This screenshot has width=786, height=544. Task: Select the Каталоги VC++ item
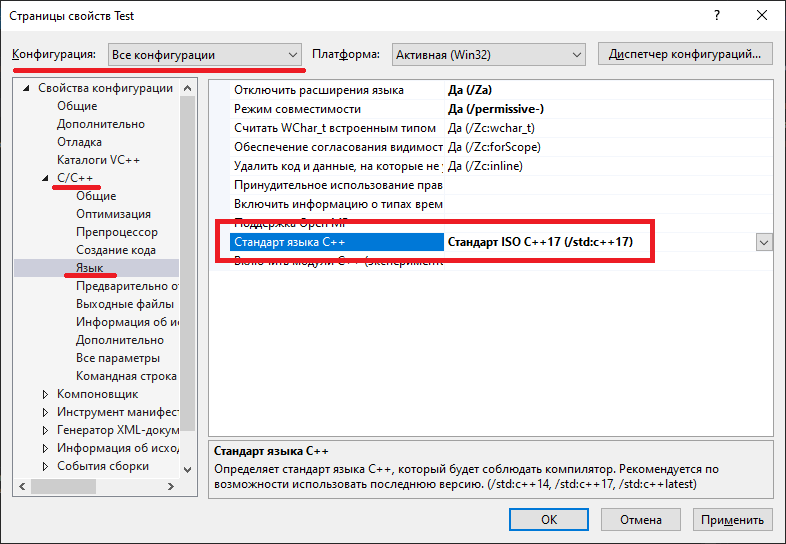point(98,160)
